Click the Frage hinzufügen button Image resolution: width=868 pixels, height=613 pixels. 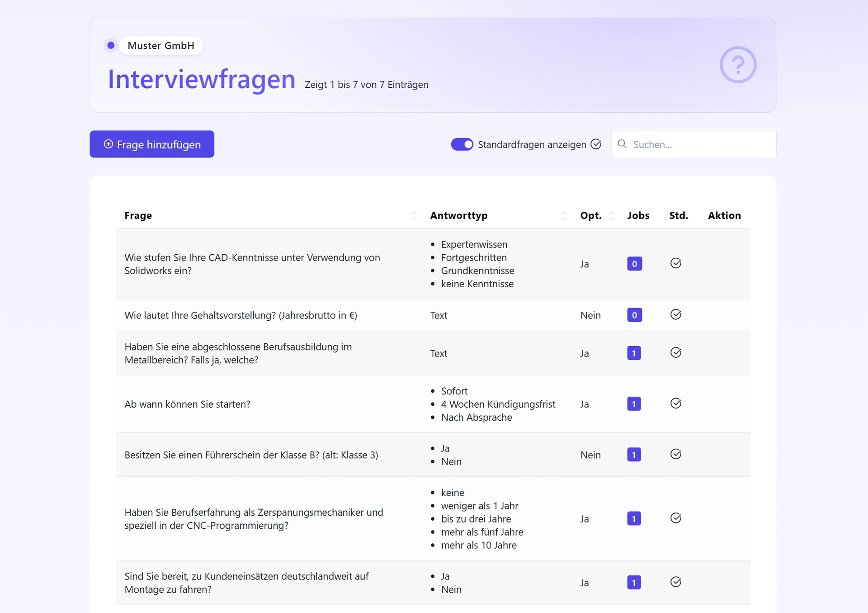tap(152, 144)
